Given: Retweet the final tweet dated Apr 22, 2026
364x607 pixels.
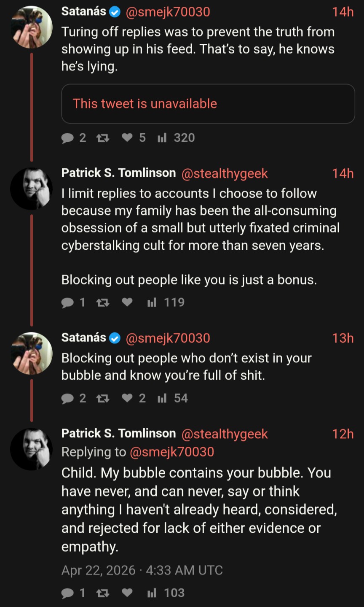Looking at the screenshot, I should point(103,593).
